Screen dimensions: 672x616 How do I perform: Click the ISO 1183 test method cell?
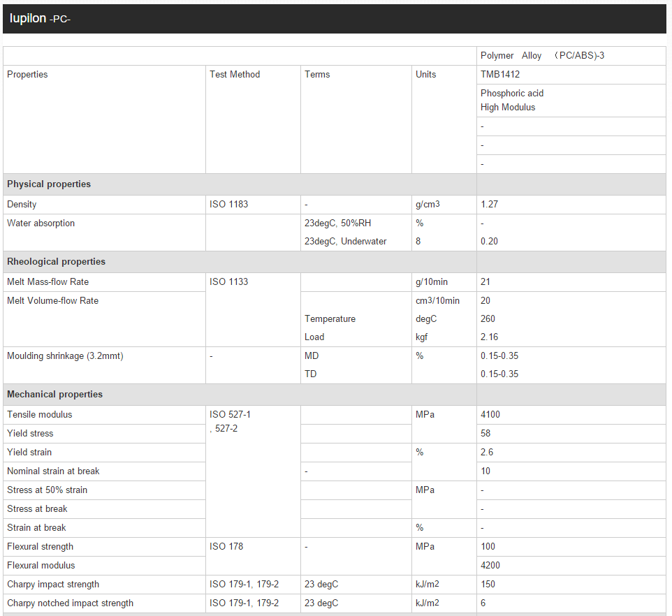click(x=228, y=205)
